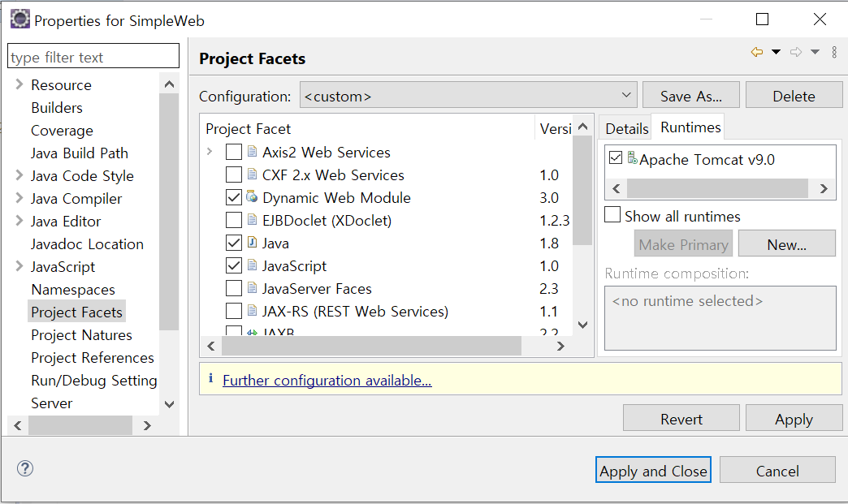The height and width of the screenshot is (504, 848).
Task: Click the EJBDoclet facet icon
Action: pyautogui.click(x=252, y=219)
